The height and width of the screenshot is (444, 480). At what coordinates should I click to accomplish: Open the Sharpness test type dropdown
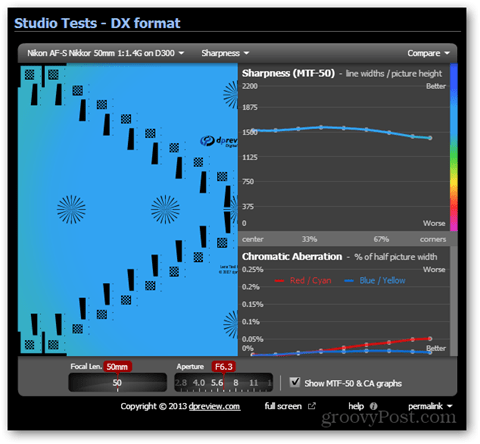coord(225,53)
